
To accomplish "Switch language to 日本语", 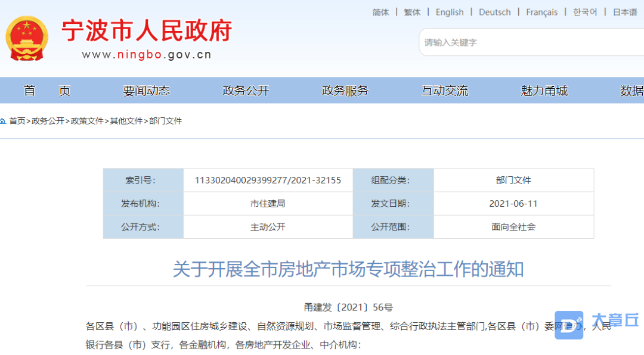I will tap(625, 13).
